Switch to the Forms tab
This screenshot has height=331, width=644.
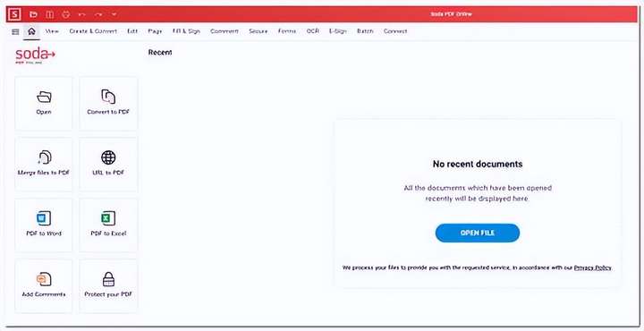(x=287, y=31)
